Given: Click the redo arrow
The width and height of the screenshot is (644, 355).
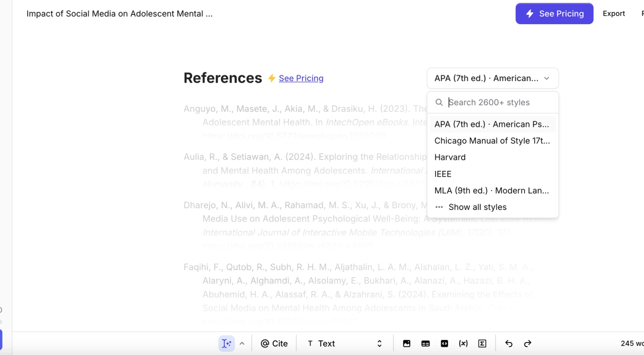Looking at the screenshot, I should coord(527,343).
